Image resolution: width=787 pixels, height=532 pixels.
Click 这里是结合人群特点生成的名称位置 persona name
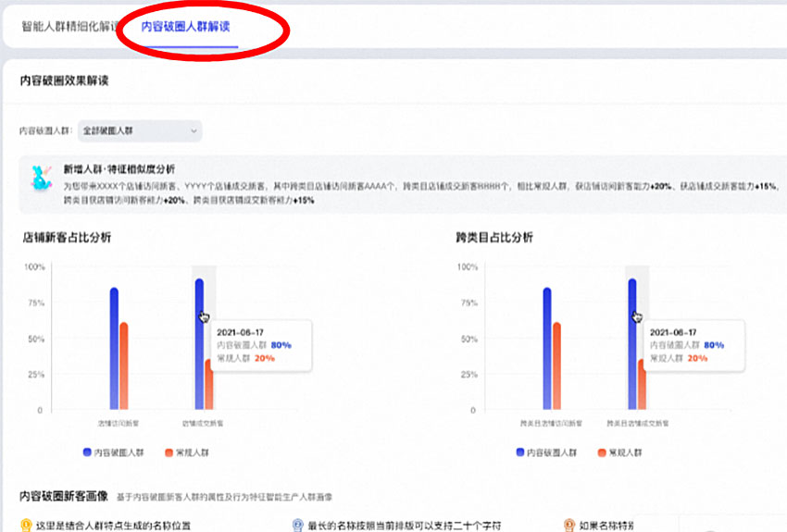tap(114, 526)
